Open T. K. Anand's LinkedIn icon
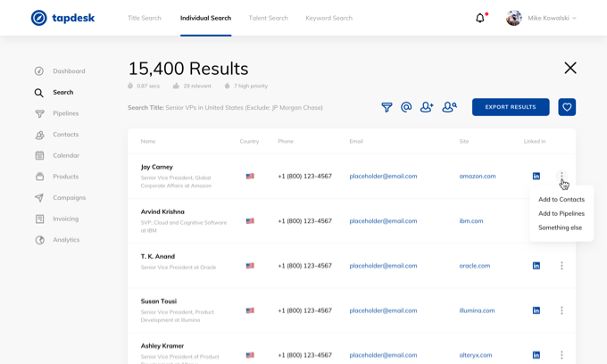 pos(536,266)
